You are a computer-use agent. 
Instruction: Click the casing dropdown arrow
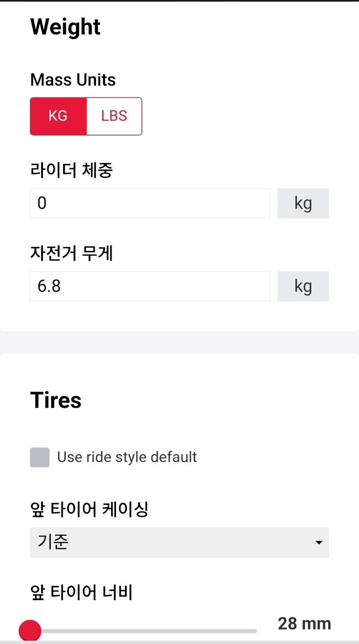tap(319, 543)
